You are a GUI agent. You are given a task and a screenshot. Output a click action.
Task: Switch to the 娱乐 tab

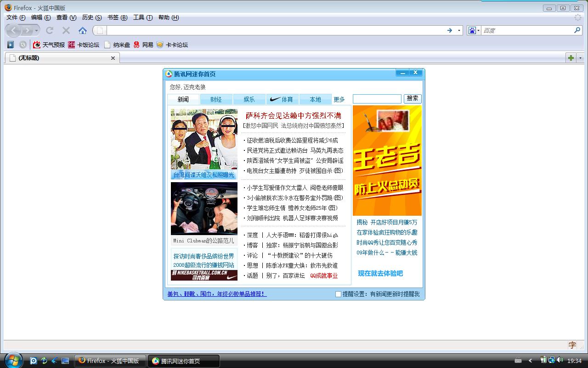249,99
